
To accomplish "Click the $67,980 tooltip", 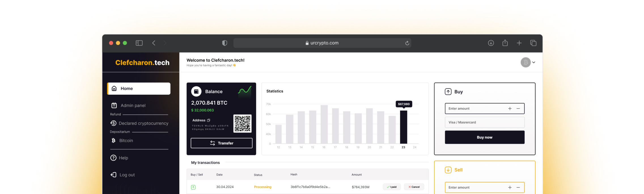I will (x=404, y=104).
